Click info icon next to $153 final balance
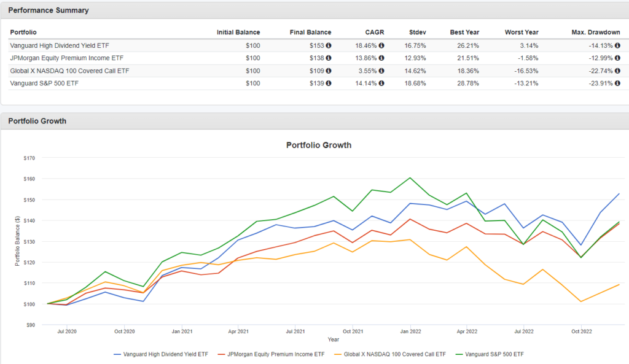 pyautogui.click(x=329, y=45)
